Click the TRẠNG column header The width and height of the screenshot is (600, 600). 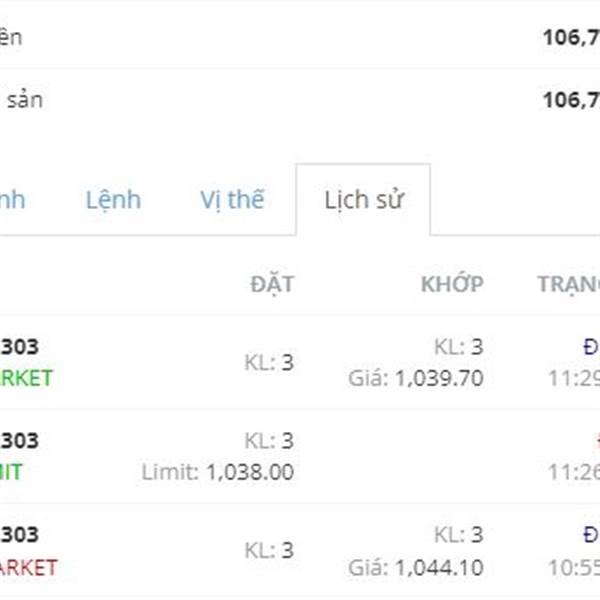click(569, 285)
